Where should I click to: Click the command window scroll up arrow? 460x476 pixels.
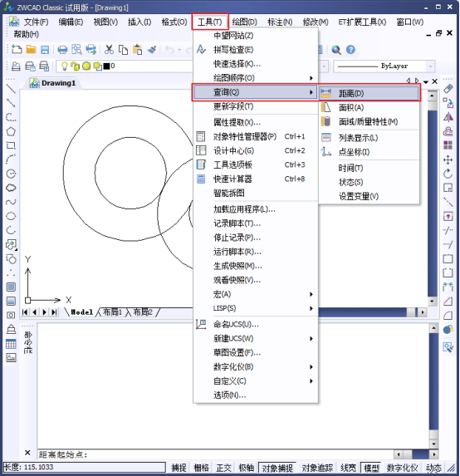tap(434, 328)
